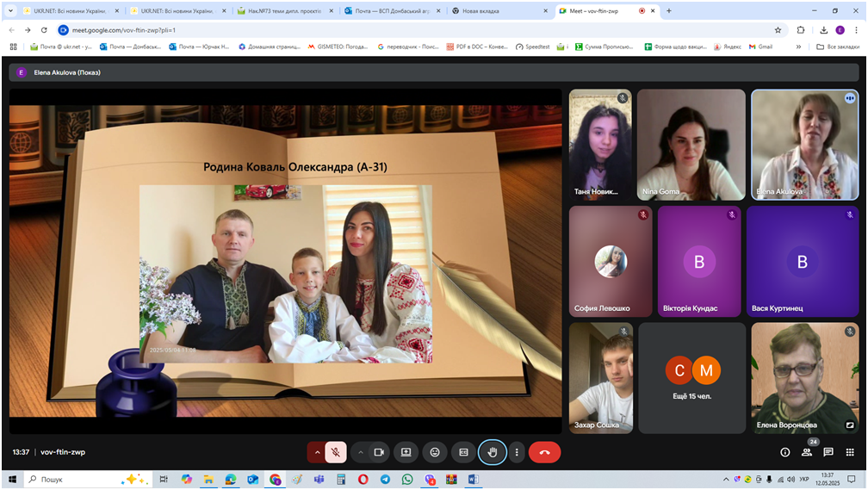Click the system tray volume icon

(790, 480)
